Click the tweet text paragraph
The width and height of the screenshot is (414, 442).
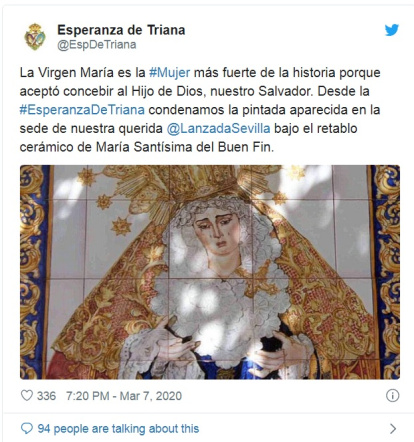tap(200, 110)
